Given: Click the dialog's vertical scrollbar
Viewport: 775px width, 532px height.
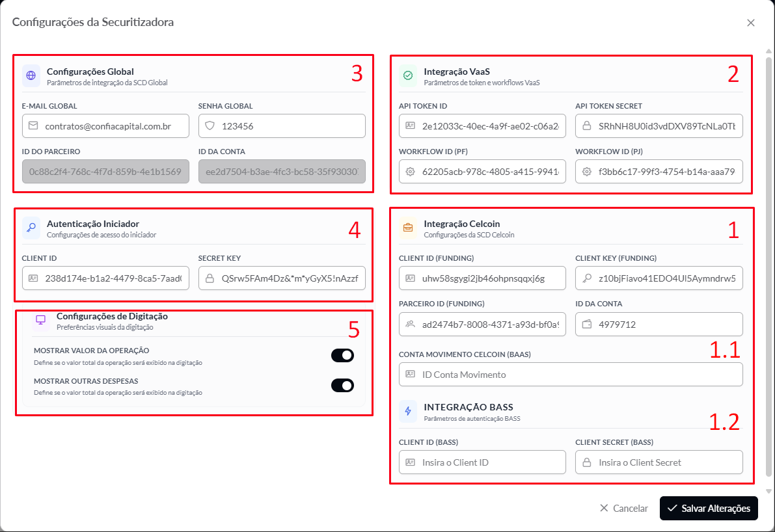Looking at the screenshot, I should pos(768,267).
